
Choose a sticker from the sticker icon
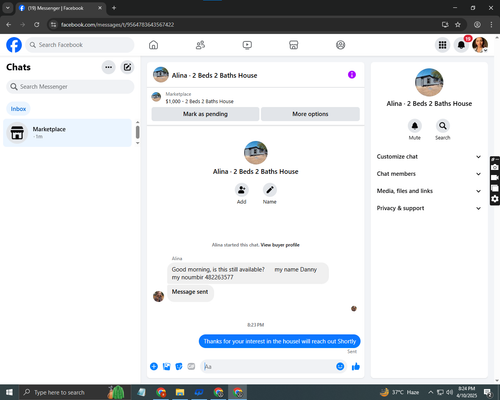179,367
